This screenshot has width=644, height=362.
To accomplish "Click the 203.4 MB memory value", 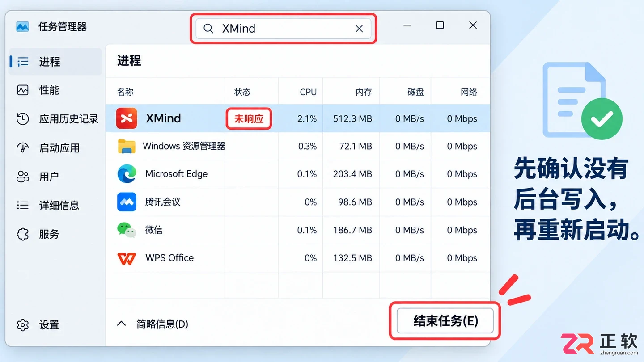I will [352, 174].
